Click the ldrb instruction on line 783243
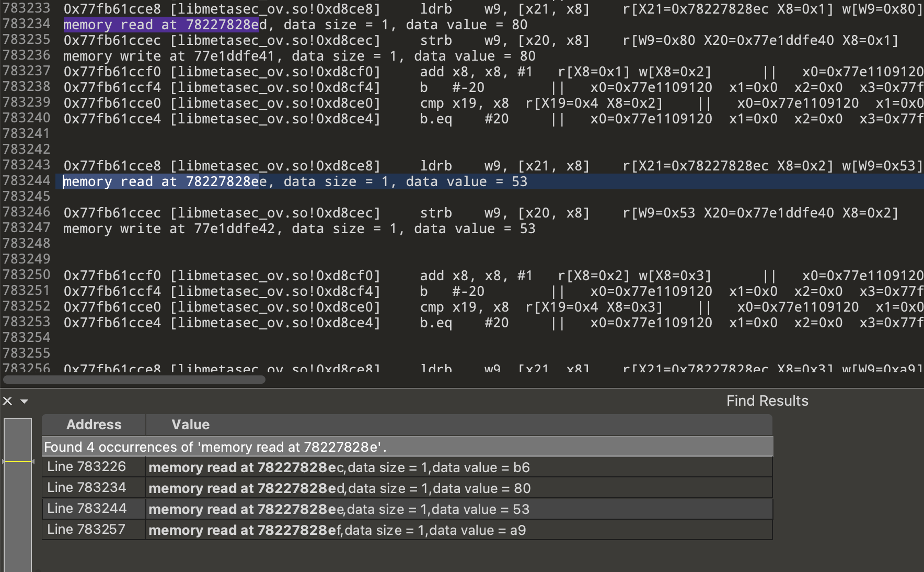The width and height of the screenshot is (924, 572). coord(436,166)
